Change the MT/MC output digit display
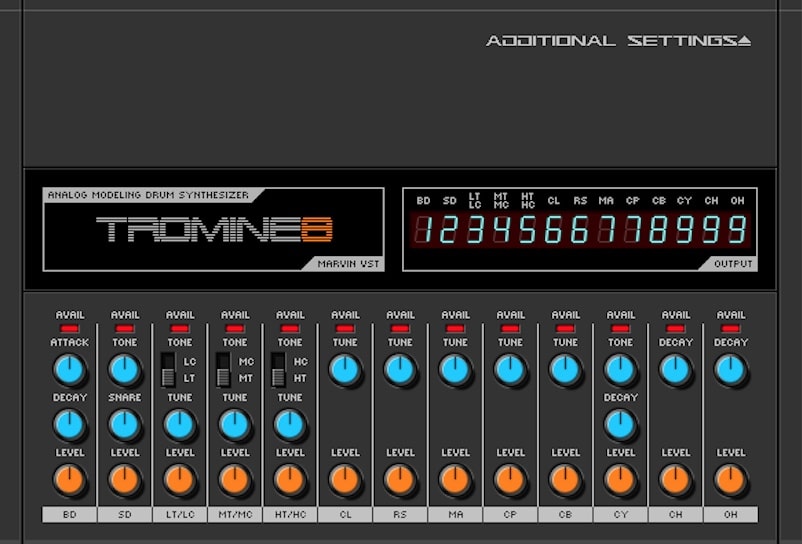Screen dimensions: 802x544 point(501,229)
